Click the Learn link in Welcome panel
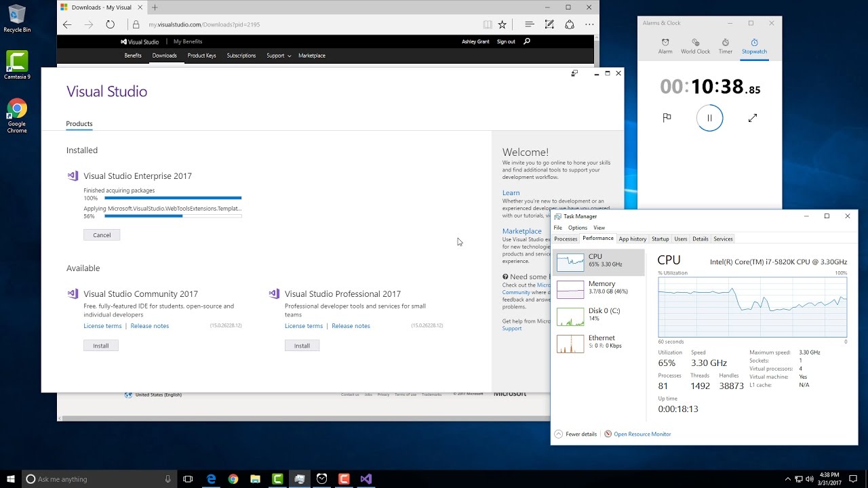This screenshot has height=488, width=868. (511, 192)
